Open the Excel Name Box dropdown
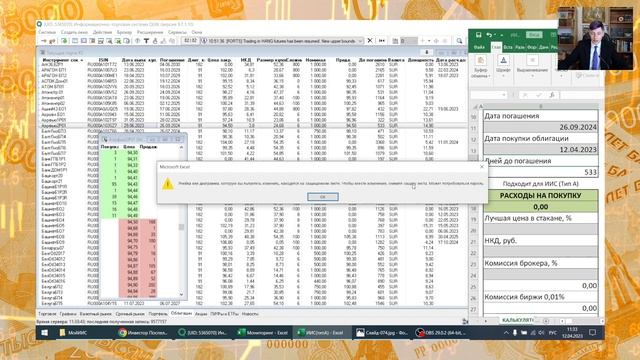Screen dimensions: 640x360 point(503,95)
